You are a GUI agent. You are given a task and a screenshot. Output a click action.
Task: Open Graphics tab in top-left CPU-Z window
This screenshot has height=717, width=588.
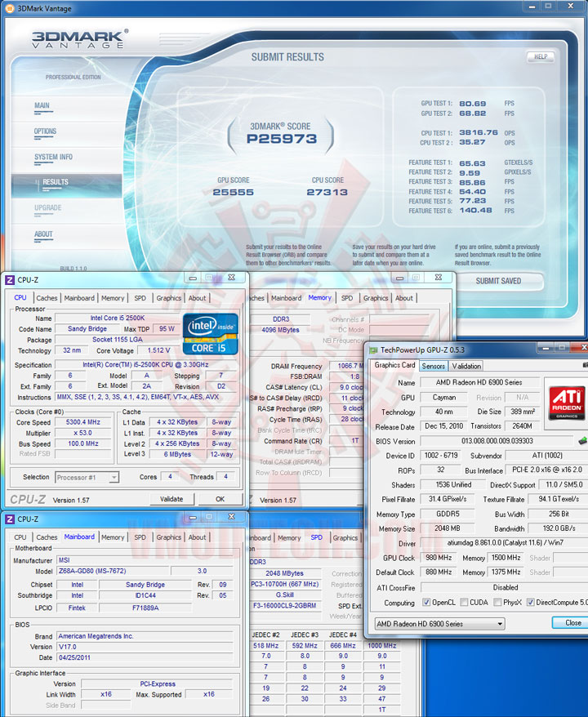(x=169, y=298)
